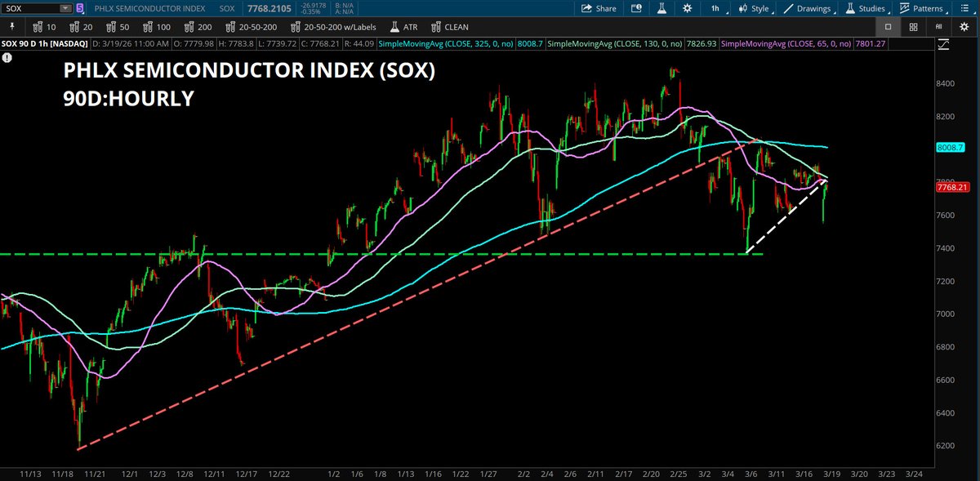Select the single chart layout icon
The height and width of the screenshot is (481, 980).
click(x=889, y=27)
